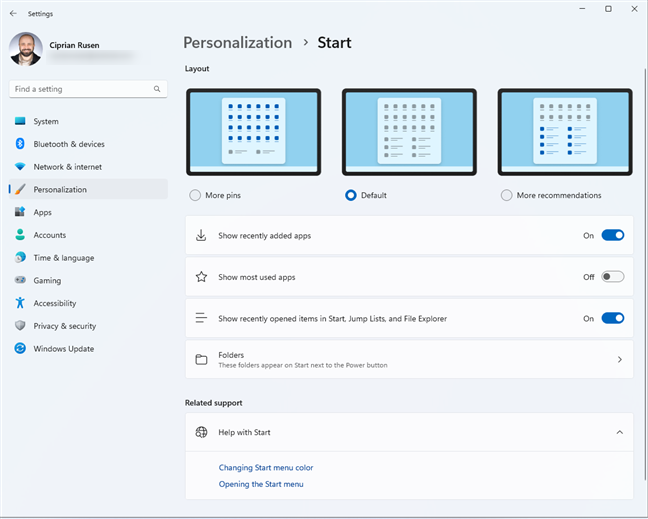Screen dimensions: 648x519
Task: Select the More recommendations radio button
Action: (x=507, y=195)
